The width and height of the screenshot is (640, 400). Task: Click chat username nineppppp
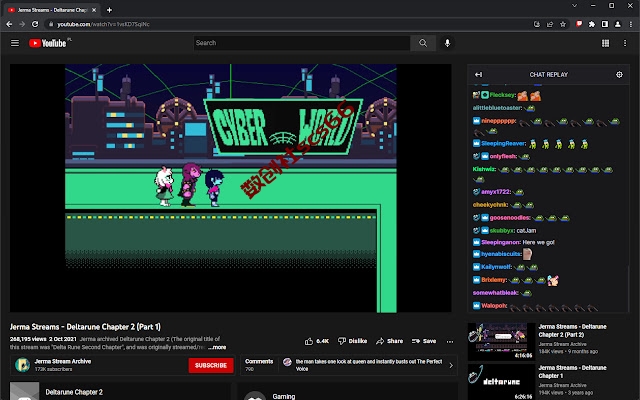point(499,121)
